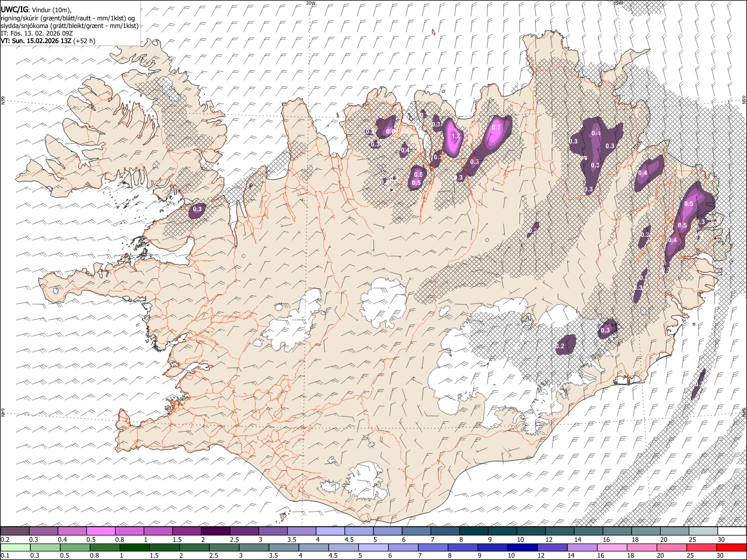The height and width of the screenshot is (560, 747).
Task: Click the "rigning/skúrir" legend description line
Action: click(68, 18)
